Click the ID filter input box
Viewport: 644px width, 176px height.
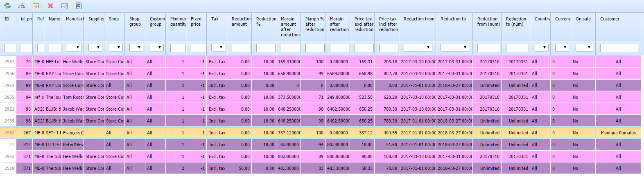10,48
